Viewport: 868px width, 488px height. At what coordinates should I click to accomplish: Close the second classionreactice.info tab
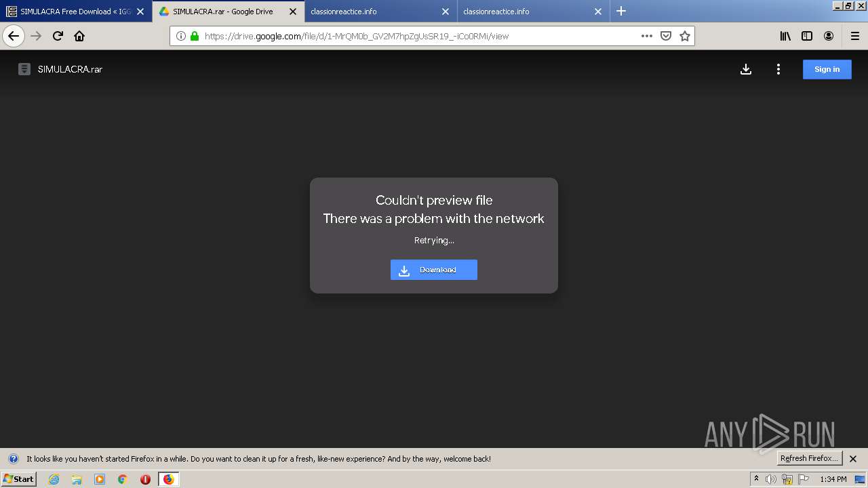pos(598,12)
